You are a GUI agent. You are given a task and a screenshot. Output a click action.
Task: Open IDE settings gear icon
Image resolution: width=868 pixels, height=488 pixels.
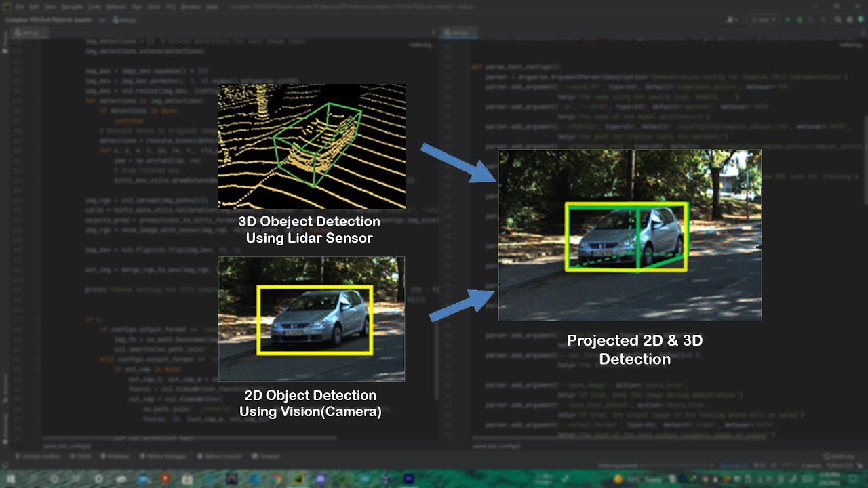pyautogui.click(x=850, y=20)
